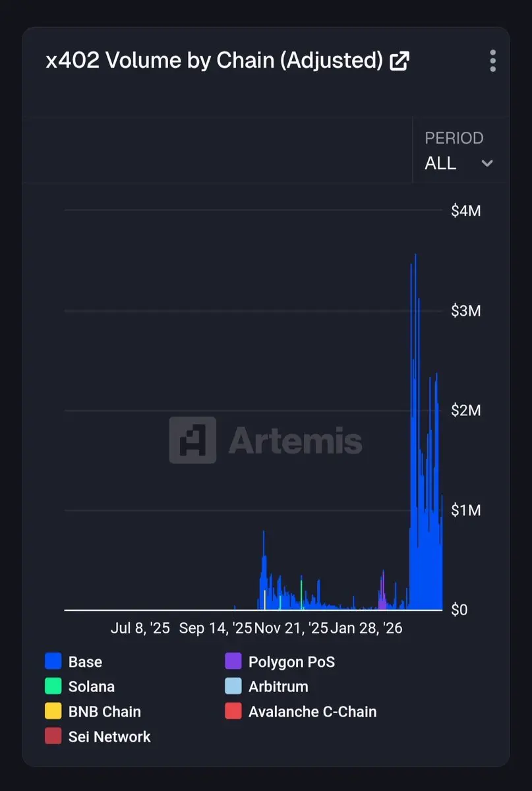The width and height of the screenshot is (532, 791).
Task: Toggle the Solana series legend label
Action: pos(92,686)
